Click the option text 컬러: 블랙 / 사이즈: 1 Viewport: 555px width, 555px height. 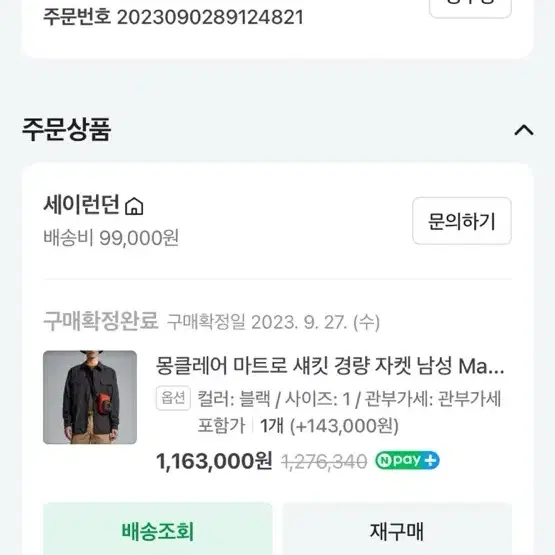[x=274, y=399]
